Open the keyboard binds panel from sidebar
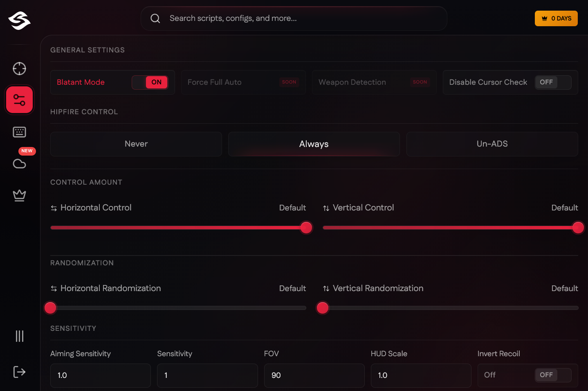 pyautogui.click(x=19, y=132)
